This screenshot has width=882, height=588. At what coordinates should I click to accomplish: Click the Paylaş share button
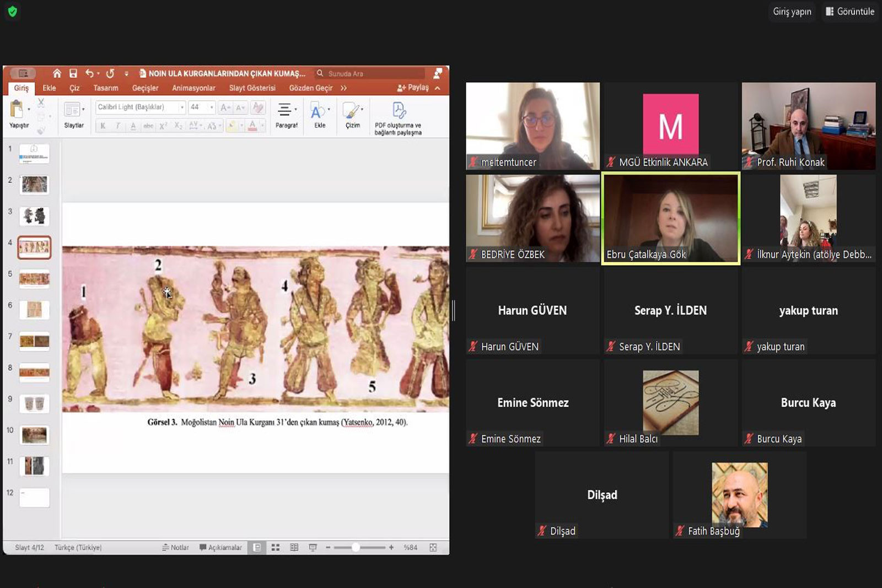pyautogui.click(x=413, y=88)
